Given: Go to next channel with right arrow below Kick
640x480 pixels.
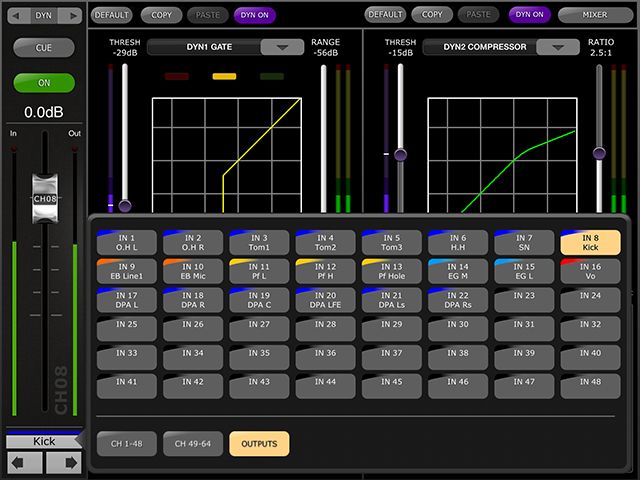Looking at the screenshot, I should pos(64,463).
